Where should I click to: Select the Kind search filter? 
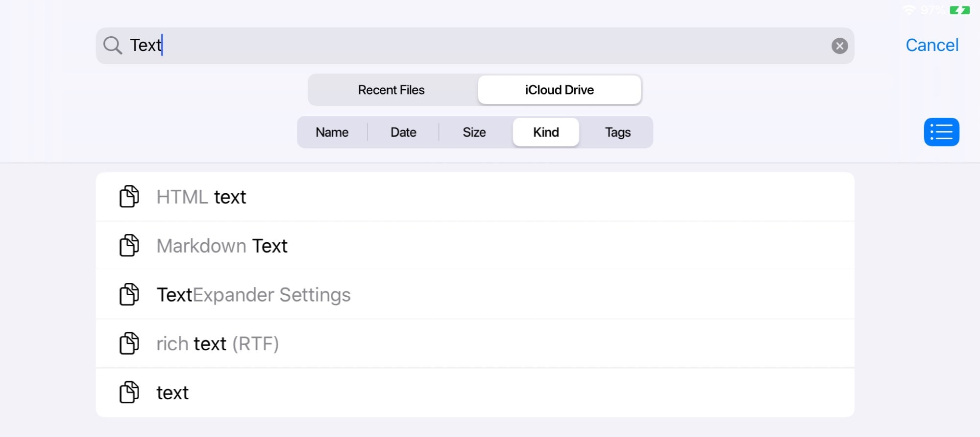(545, 132)
